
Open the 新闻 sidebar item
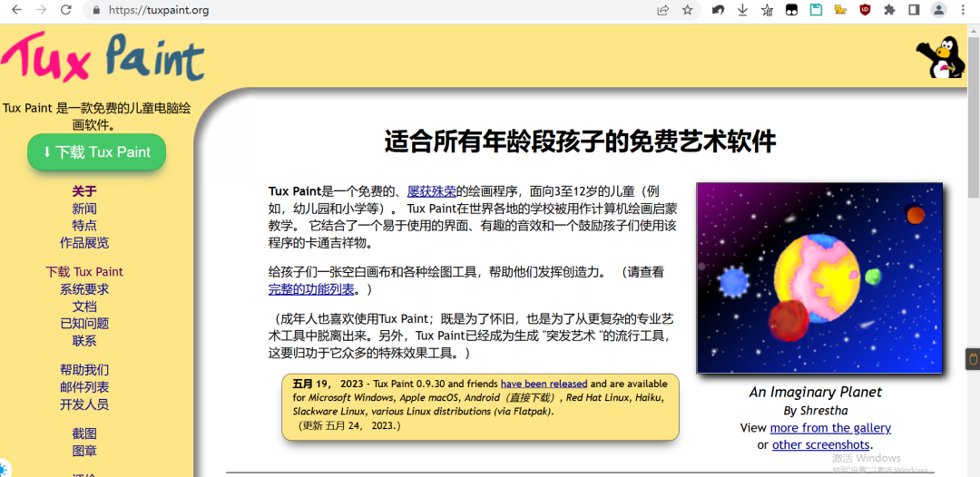coord(84,209)
